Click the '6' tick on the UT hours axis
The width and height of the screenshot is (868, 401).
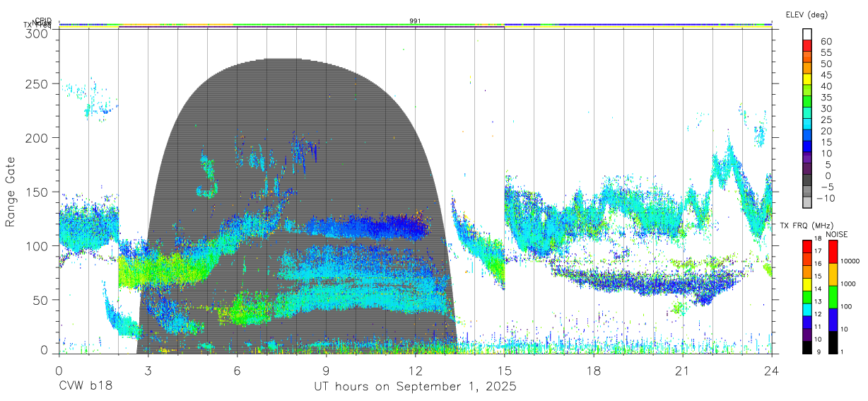click(237, 371)
